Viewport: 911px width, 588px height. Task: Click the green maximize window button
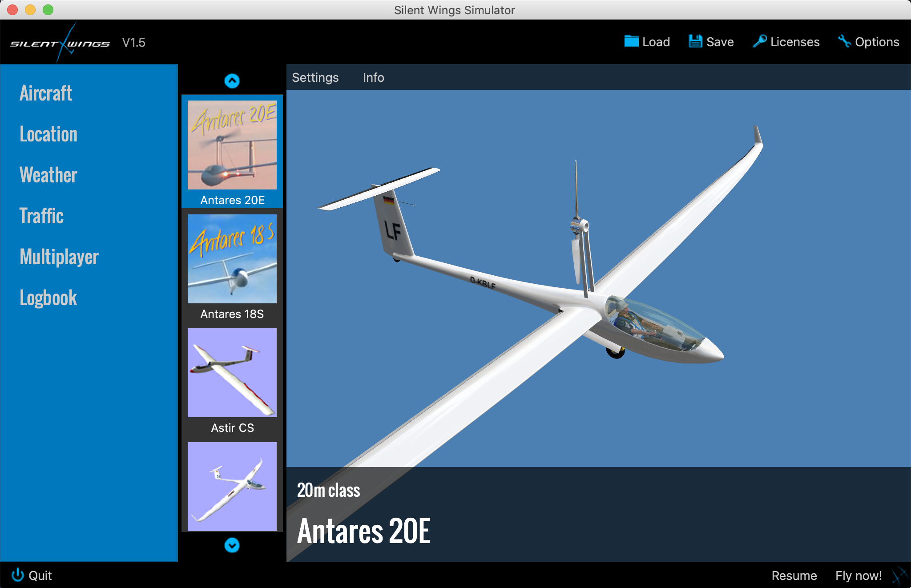point(48,10)
